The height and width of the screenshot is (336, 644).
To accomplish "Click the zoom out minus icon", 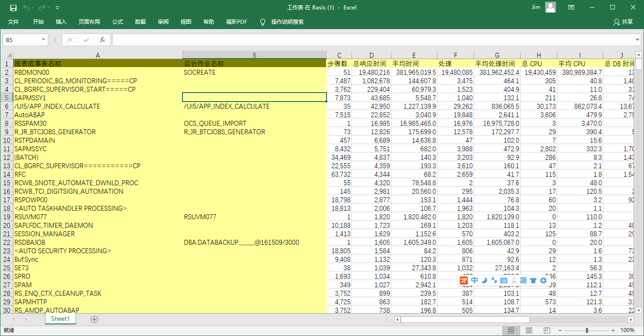I will 561,330.
